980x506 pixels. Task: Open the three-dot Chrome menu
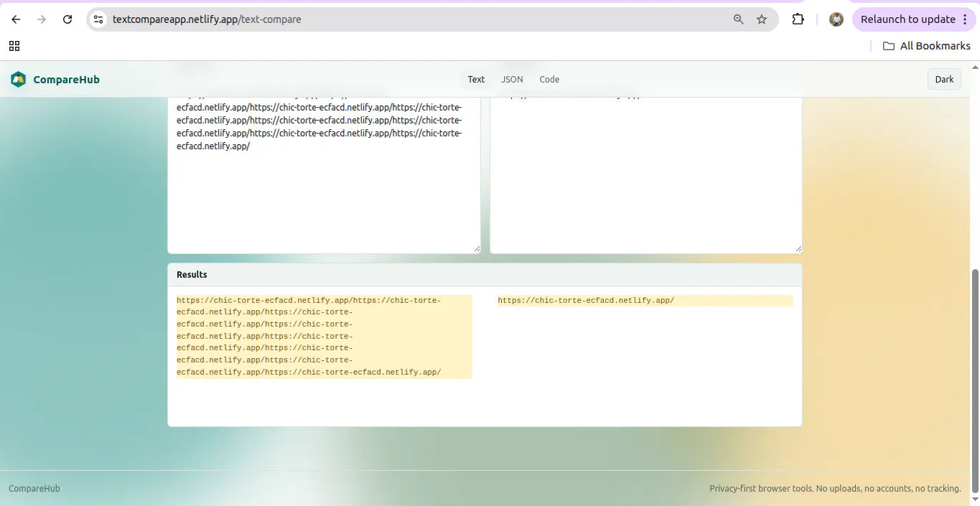point(966,19)
